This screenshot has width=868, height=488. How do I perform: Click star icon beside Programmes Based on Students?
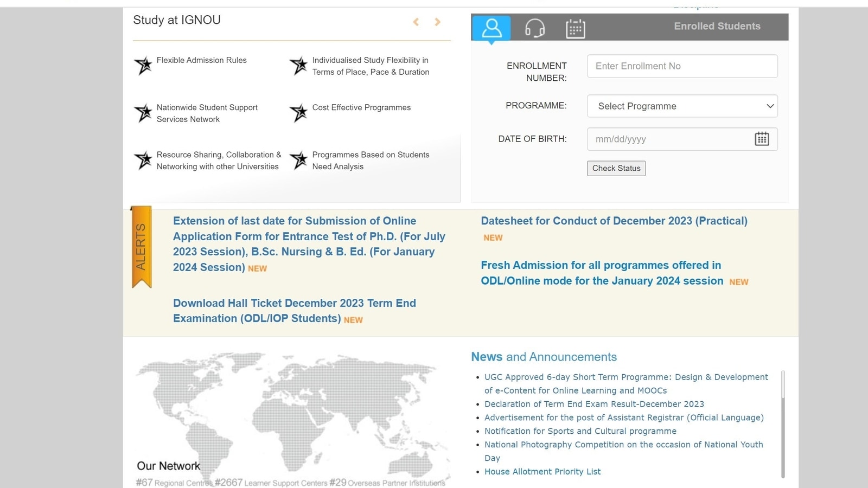[299, 160]
